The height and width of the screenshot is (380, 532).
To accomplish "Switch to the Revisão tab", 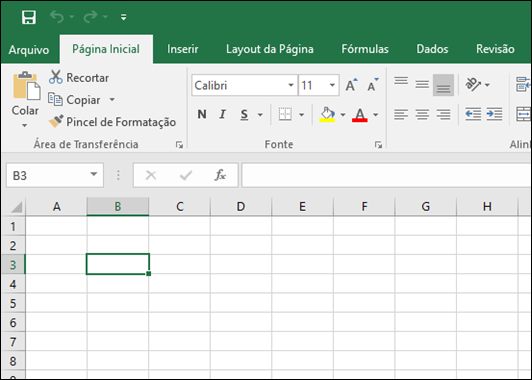I will point(495,49).
